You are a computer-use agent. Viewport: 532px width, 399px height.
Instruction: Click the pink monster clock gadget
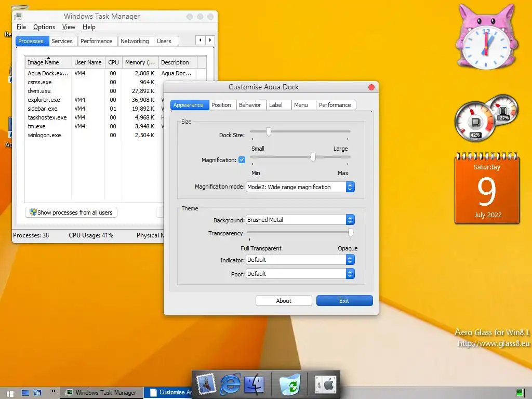point(486,37)
